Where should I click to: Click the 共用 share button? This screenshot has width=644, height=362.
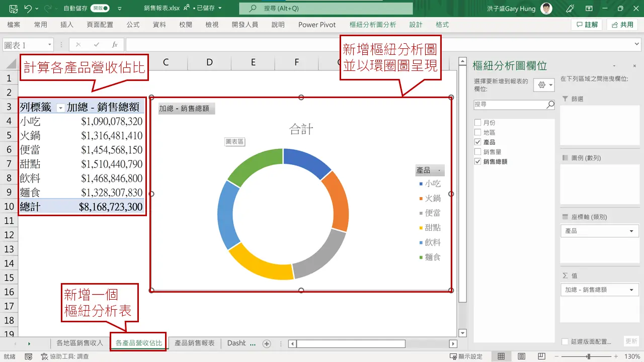click(x=622, y=25)
